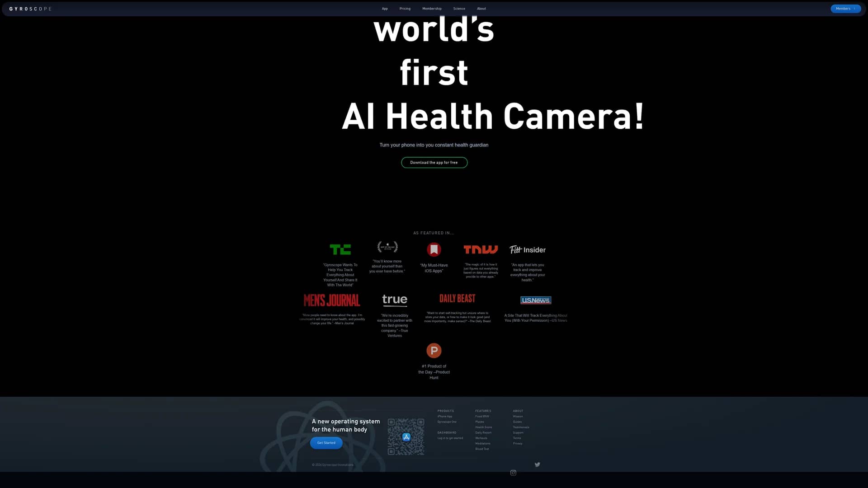This screenshot has width=868, height=488.
Task: Open the App menu item
Action: click(385, 9)
